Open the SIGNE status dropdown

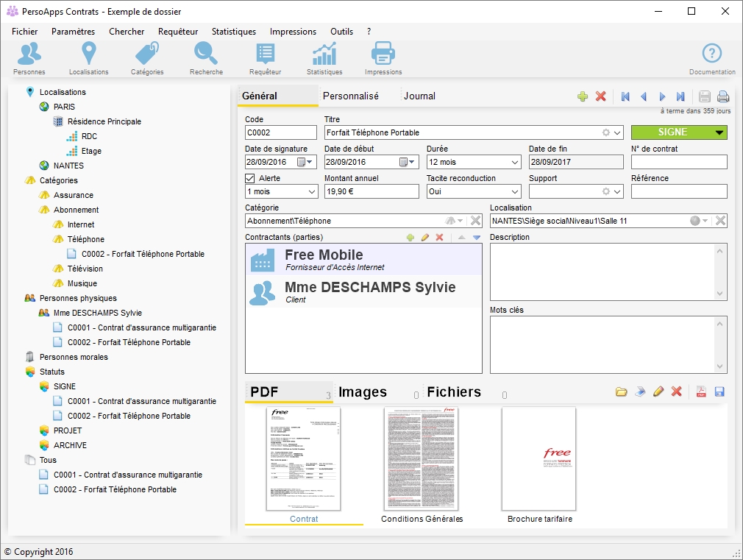point(719,132)
